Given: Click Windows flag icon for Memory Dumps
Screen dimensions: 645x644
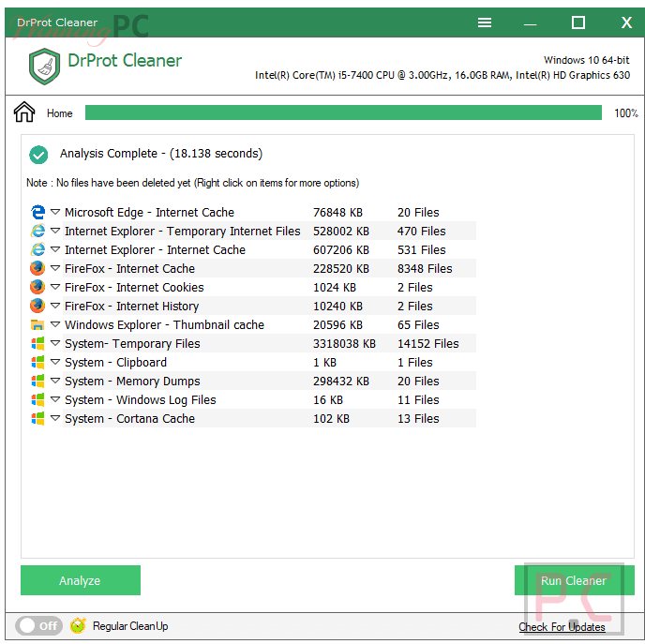Looking at the screenshot, I should pos(37,381).
